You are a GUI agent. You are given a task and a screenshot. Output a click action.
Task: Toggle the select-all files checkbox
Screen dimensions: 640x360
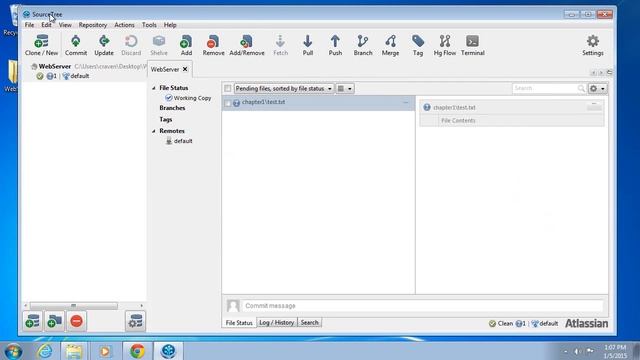(228, 89)
